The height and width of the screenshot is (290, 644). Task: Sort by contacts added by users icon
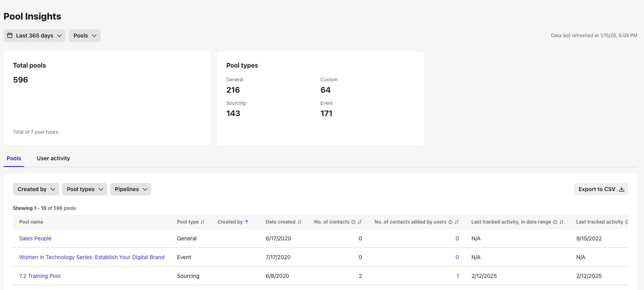coord(457,222)
